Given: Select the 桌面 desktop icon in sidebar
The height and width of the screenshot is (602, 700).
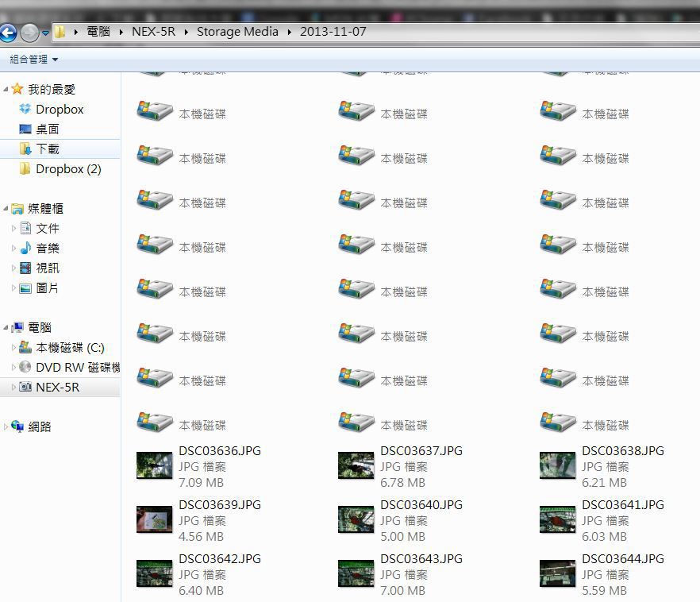Looking at the screenshot, I should click(25, 129).
